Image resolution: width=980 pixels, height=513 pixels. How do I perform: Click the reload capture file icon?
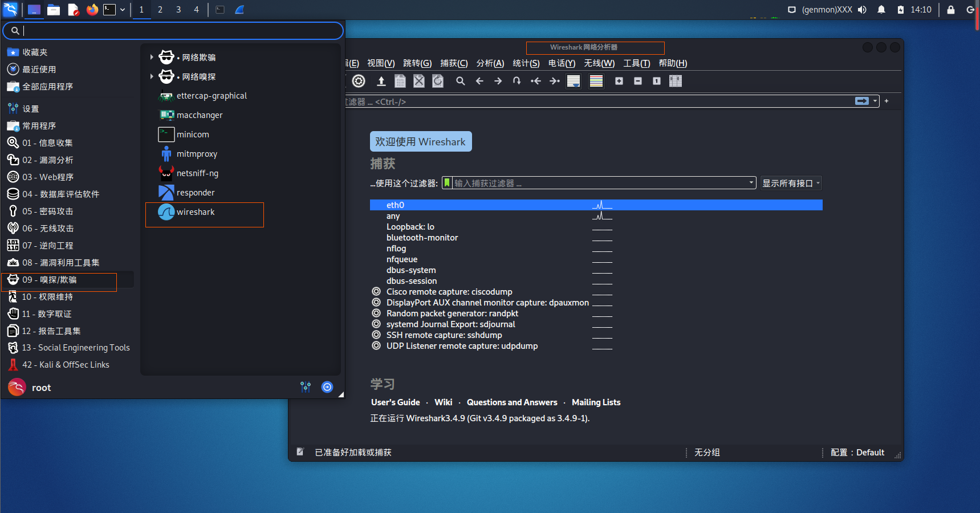tap(438, 81)
